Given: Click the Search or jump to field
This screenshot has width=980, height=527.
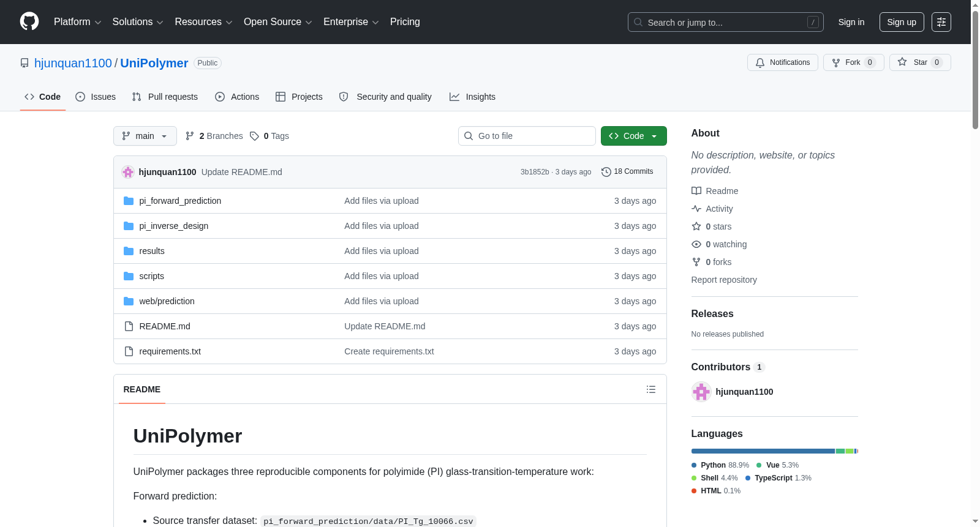Looking at the screenshot, I should pos(726,22).
